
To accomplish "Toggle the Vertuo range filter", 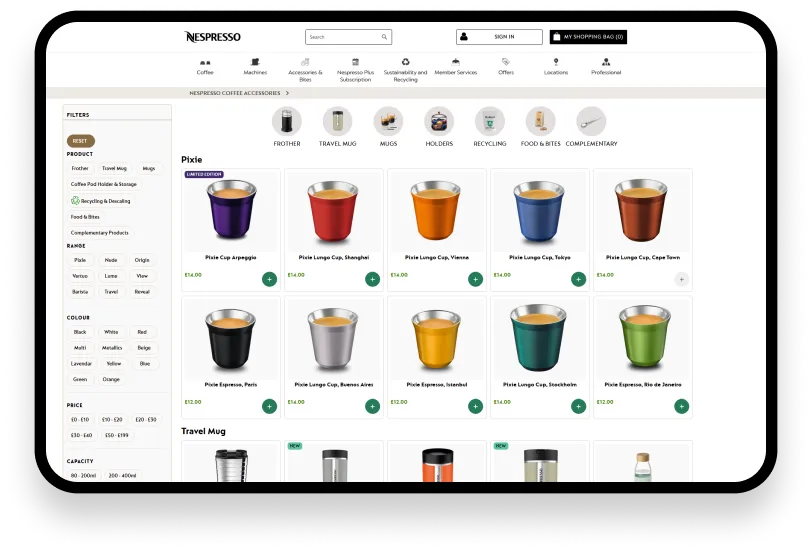I will point(80,276).
